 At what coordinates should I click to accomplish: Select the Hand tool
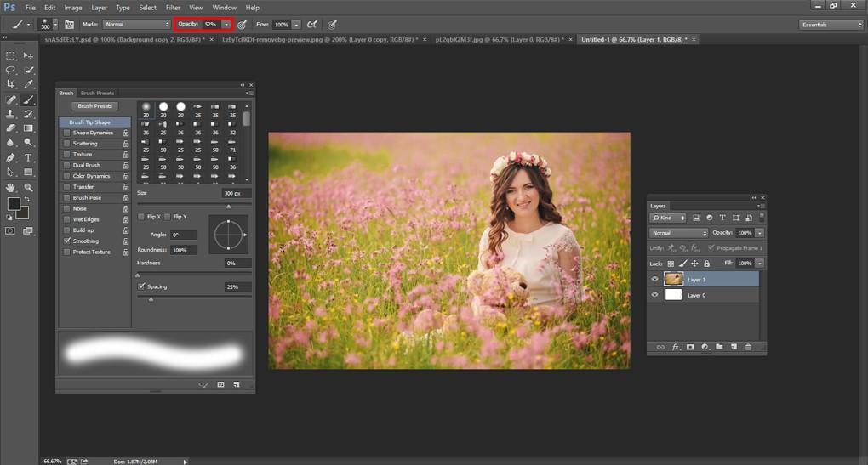point(10,187)
